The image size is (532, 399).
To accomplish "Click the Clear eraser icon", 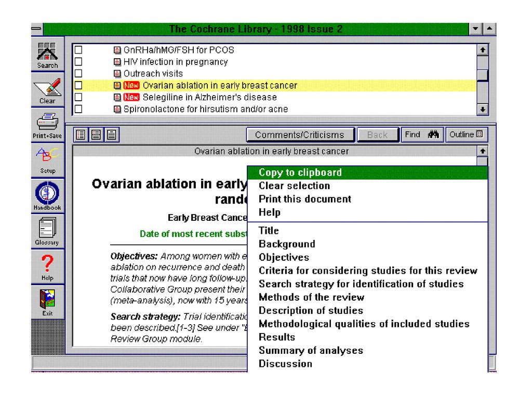I will (47, 90).
